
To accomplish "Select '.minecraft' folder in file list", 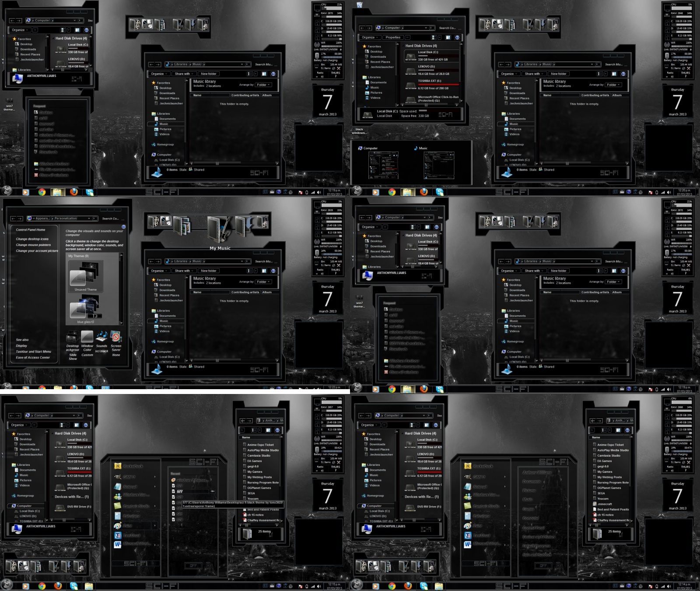I will point(605,504).
